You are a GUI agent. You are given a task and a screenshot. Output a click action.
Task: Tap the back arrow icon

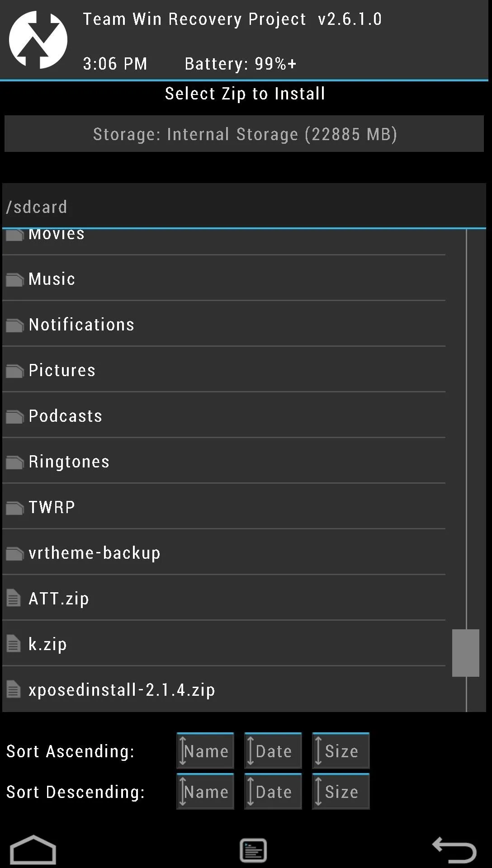(x=454, y=850)
